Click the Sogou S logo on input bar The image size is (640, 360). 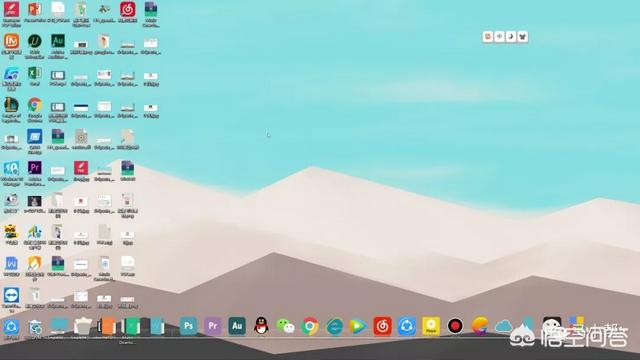point(488,37)
